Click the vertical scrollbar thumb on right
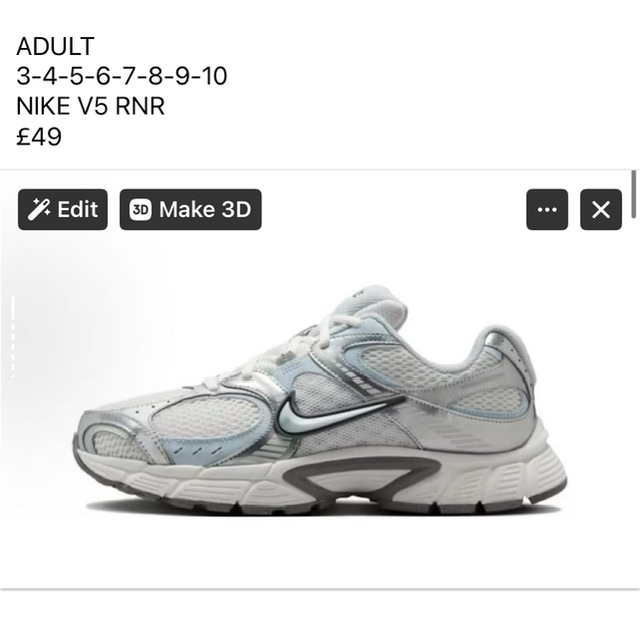640x640 pixels. coord(633,194)
